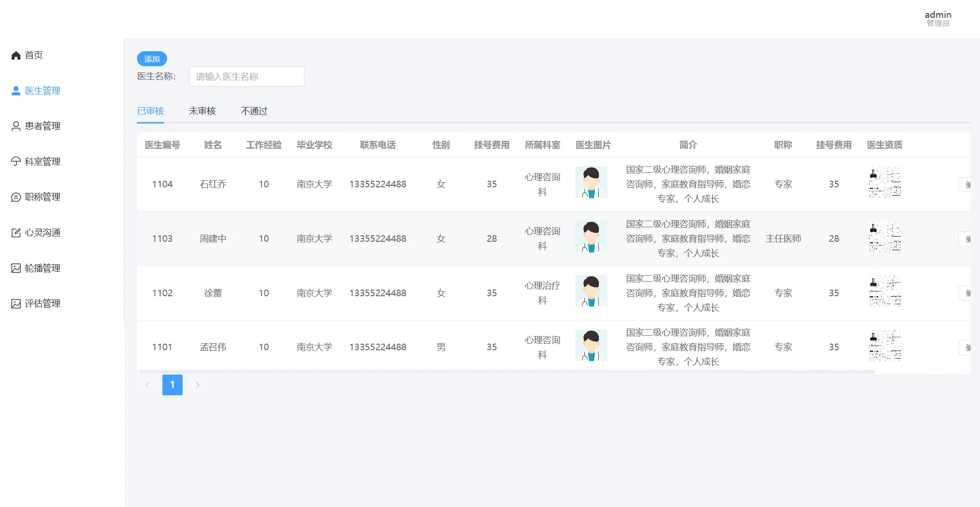Click the edit icon for 心灵沟通

pyautogui.click(x=16, y=233)
